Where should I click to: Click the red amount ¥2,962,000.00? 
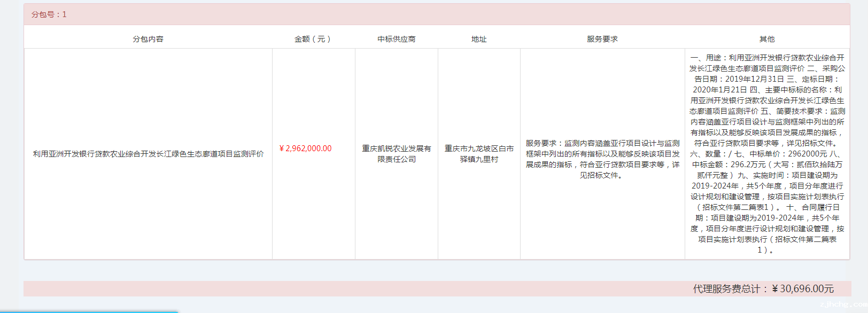tap(305, 148)
